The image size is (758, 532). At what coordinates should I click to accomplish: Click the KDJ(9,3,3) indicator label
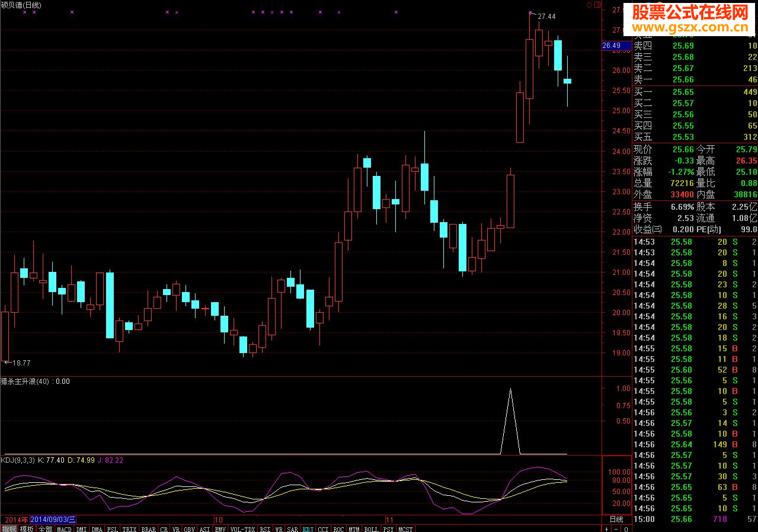tap(18, 460)
